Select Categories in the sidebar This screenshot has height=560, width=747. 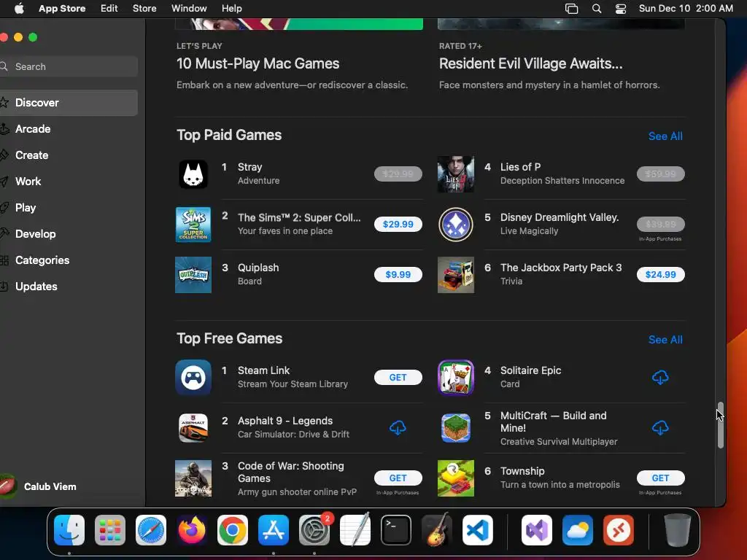(69, 260)
